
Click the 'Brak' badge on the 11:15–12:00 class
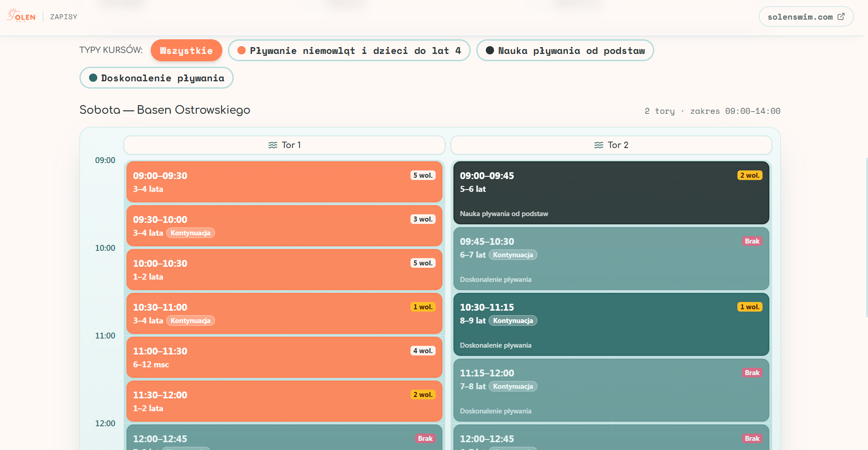click(x=752, y=373)
